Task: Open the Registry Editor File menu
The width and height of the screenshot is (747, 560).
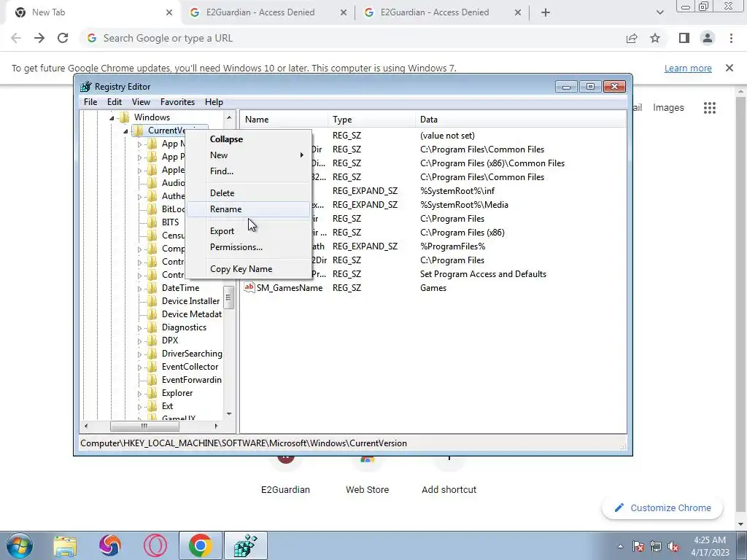Action: tap(90, 102)
